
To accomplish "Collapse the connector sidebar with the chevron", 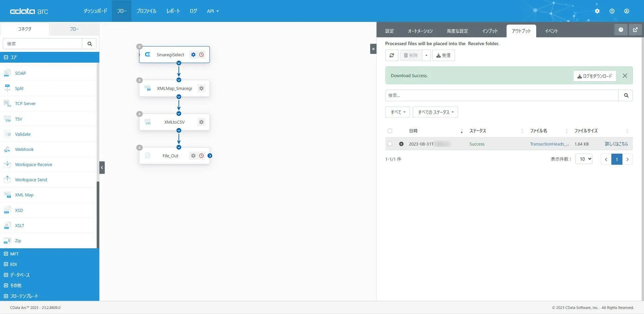I will (x=102, y=167).
